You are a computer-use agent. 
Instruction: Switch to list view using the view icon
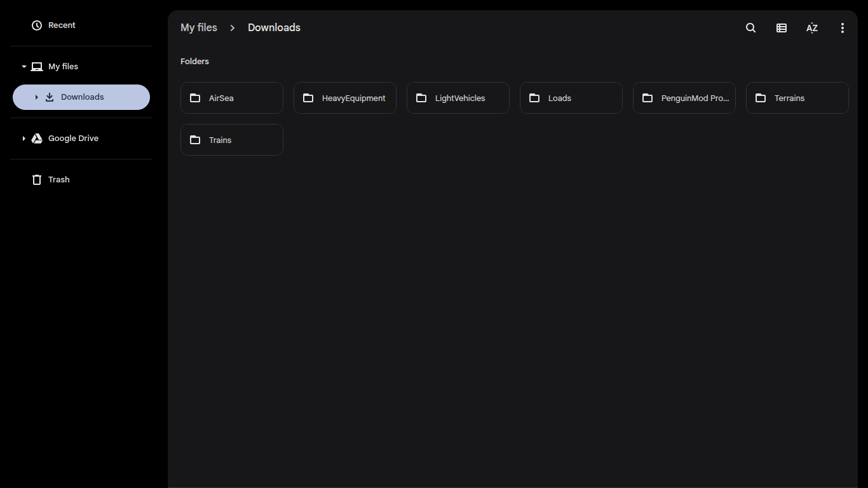point(782,28)
